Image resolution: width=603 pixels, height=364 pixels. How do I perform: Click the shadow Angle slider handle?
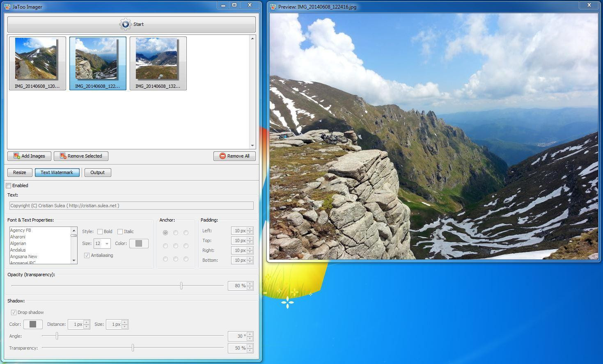click(x=57, y=336)
